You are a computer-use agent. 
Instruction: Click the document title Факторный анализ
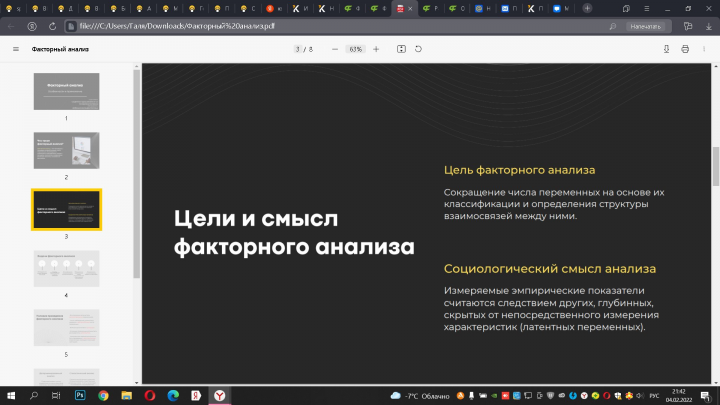(60, 49)
